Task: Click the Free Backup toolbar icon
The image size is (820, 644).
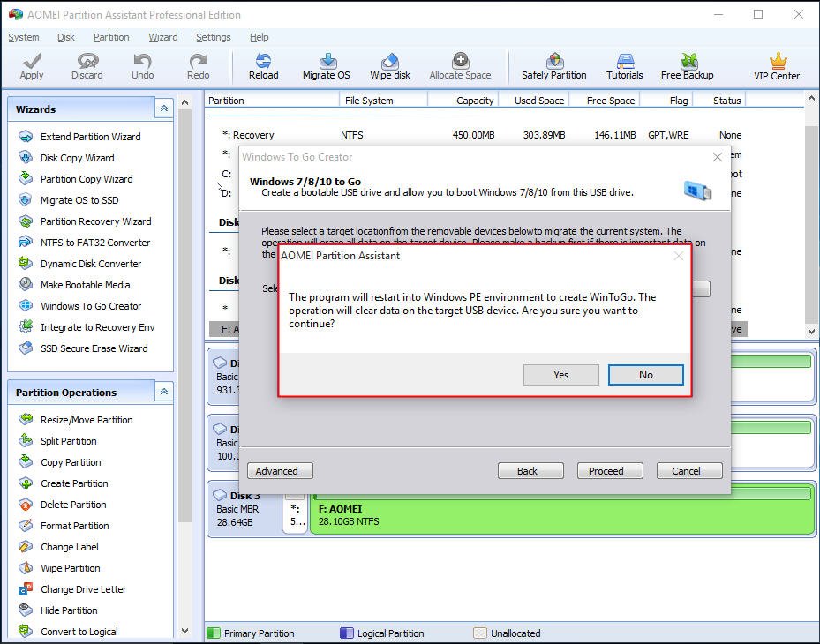Action: click(688, 66)
